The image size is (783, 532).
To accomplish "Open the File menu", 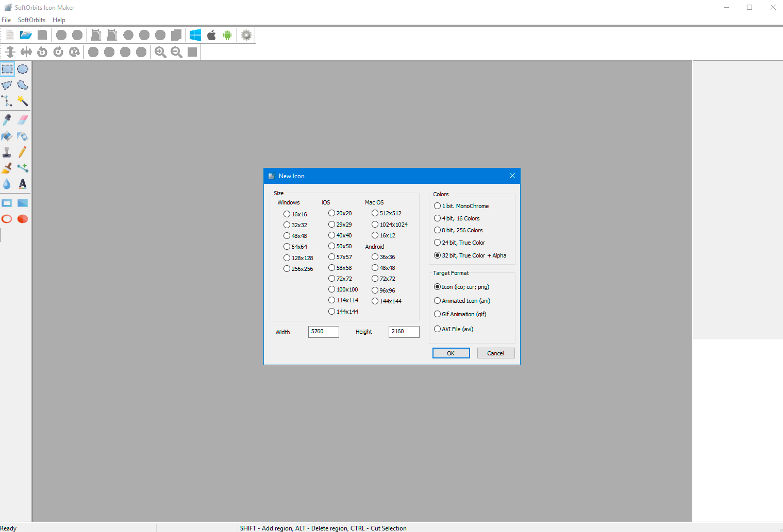I will pyautogui.click(x=6, y=20).
